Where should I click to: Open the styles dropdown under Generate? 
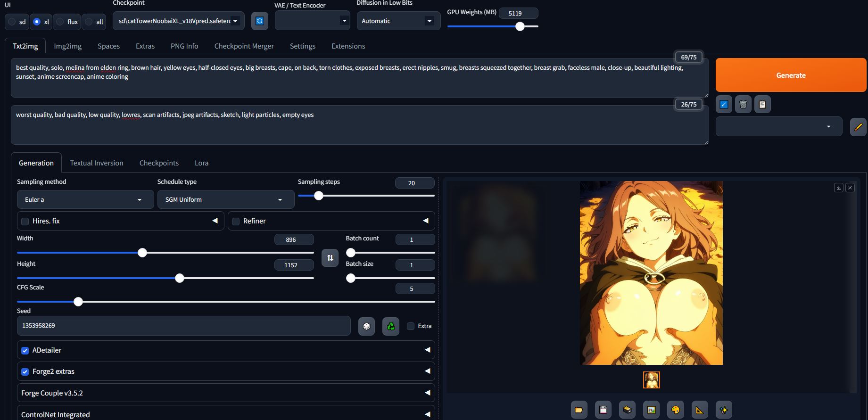[779, 126]
